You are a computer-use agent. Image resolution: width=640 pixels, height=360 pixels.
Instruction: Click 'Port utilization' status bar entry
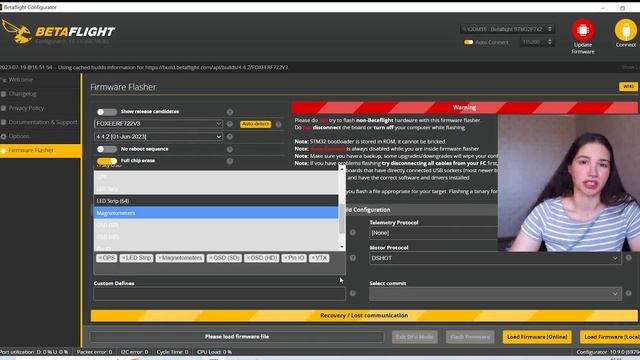pos(35,352)
